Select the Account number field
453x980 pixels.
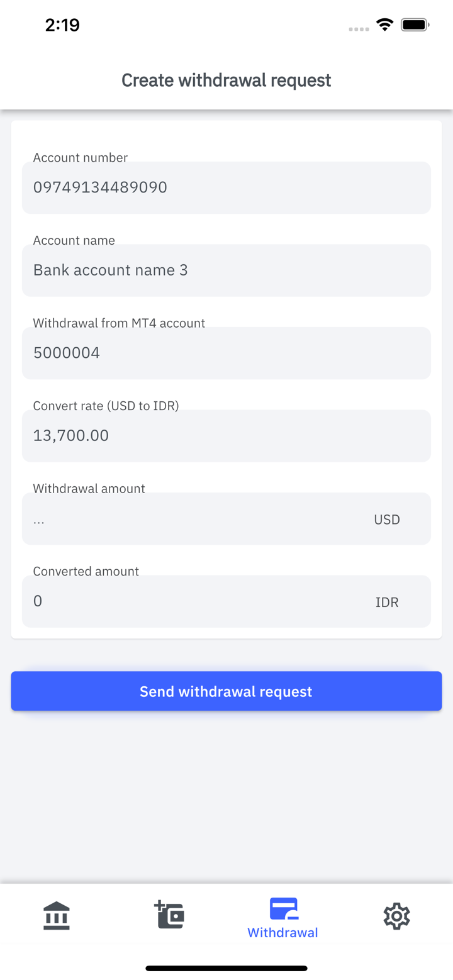[x=226, y=187]
